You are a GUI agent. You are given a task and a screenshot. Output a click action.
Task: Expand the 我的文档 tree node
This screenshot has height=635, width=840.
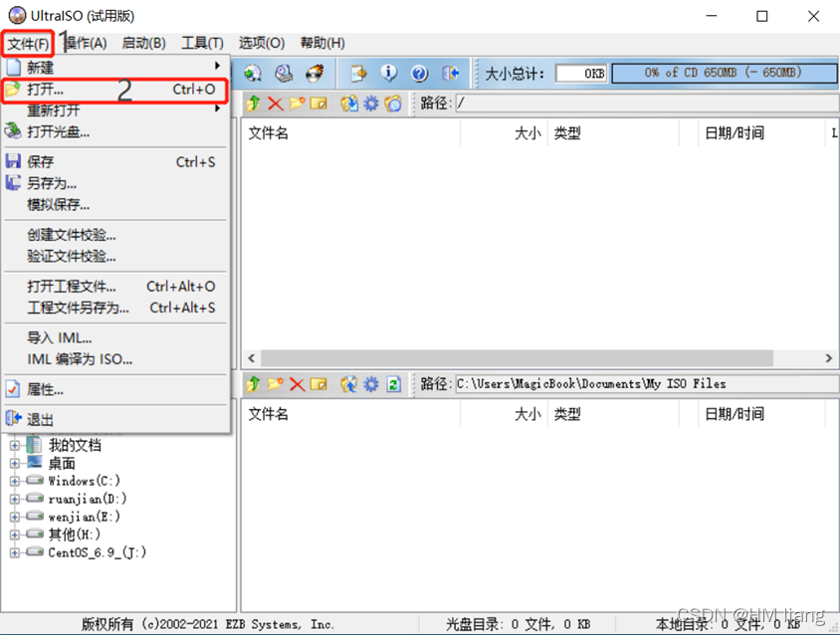pos(15,445)
